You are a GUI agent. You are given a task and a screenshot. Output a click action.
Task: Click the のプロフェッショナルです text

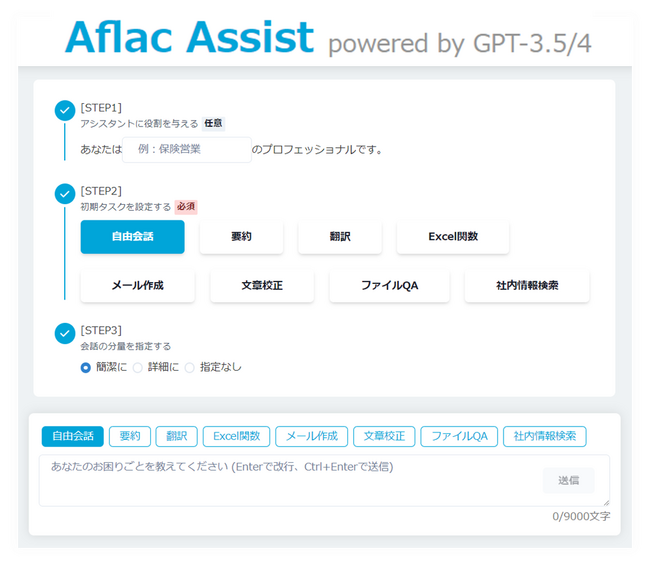pos(317,150)
